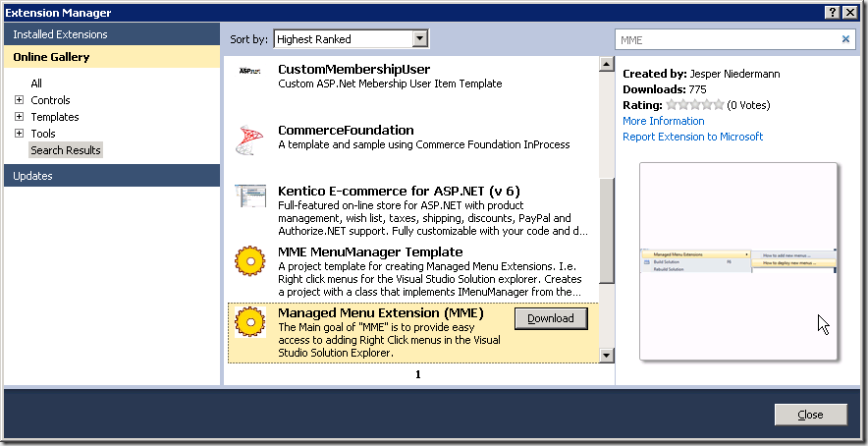The width and height of the screenshot is (868, 446).
Task: Click the Managed Menu Extension gear icon
Action: [x=250, y=322]
